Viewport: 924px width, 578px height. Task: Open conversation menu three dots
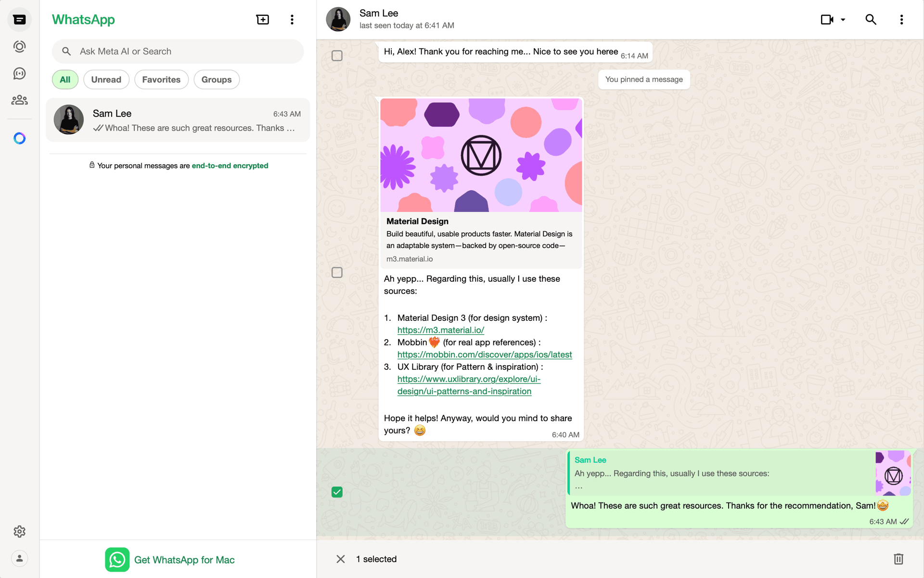pos(901,20)
